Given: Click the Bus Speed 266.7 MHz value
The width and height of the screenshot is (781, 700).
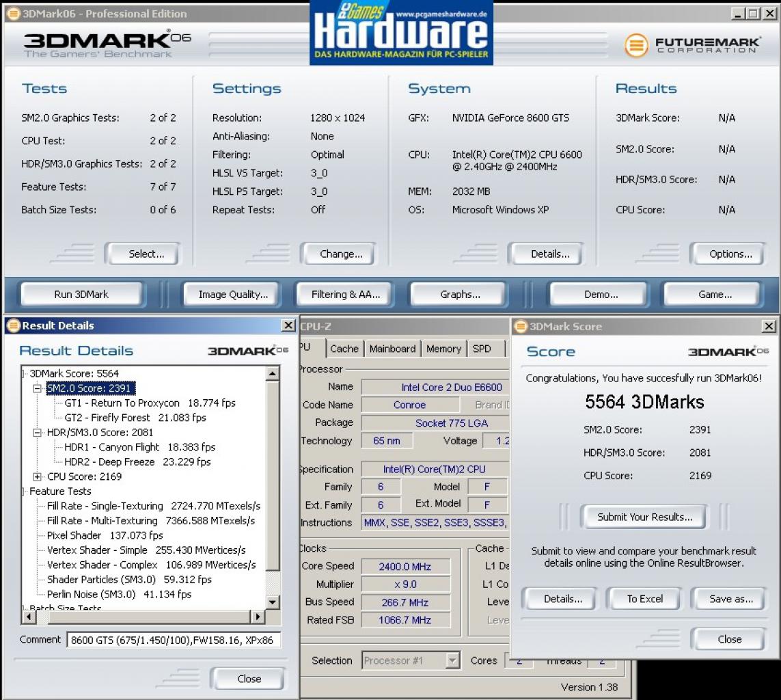Looking at the screenshot, I should [405, 602].
